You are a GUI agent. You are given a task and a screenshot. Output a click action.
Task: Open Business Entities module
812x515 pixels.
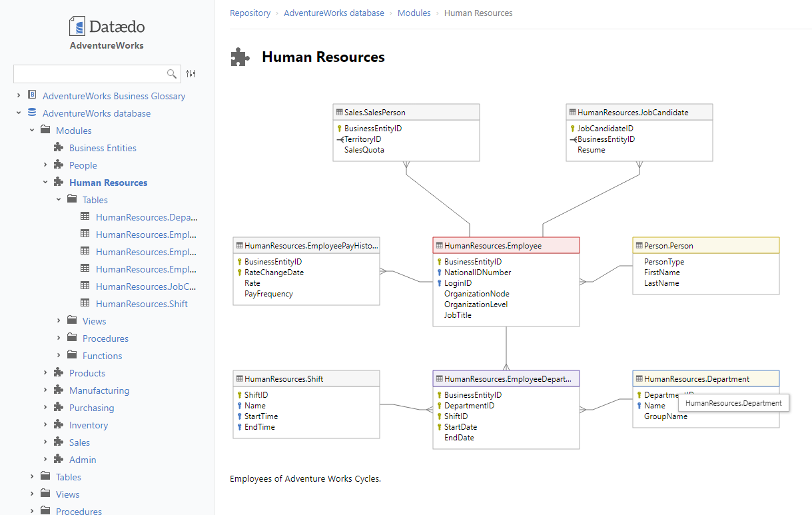coord(103,148)
